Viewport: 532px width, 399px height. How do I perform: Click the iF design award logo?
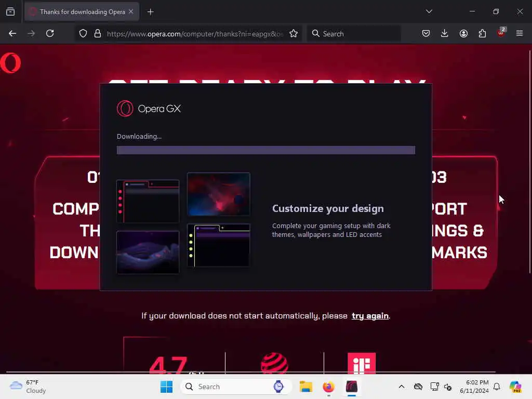(362, 363)
